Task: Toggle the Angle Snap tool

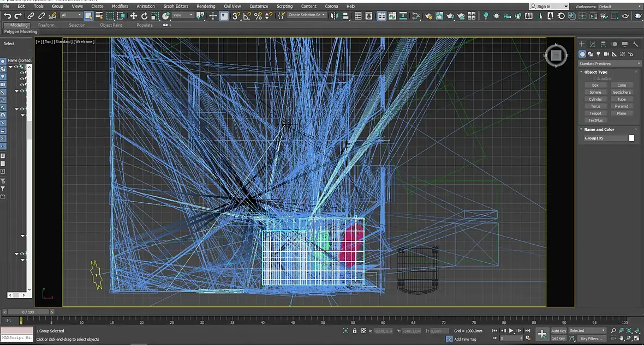Action: point(247,16)
